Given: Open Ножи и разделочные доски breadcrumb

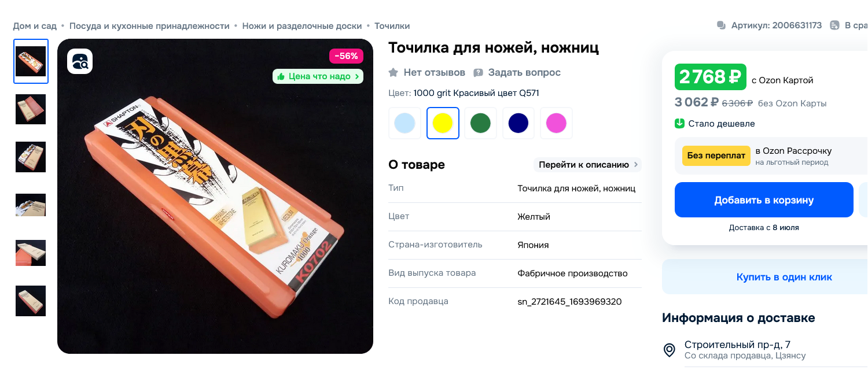Looking at the screenshot, I should pyautogui.click(x=302, y=26).
